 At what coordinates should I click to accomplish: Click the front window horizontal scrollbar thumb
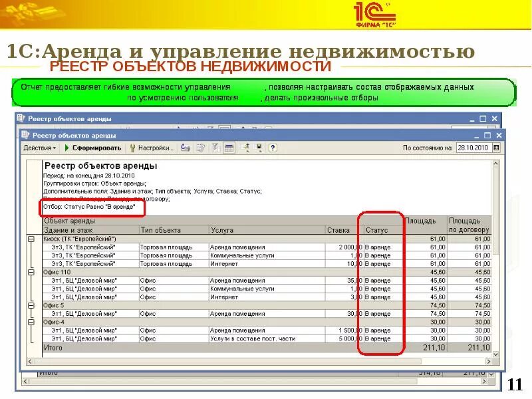point(227,362)
